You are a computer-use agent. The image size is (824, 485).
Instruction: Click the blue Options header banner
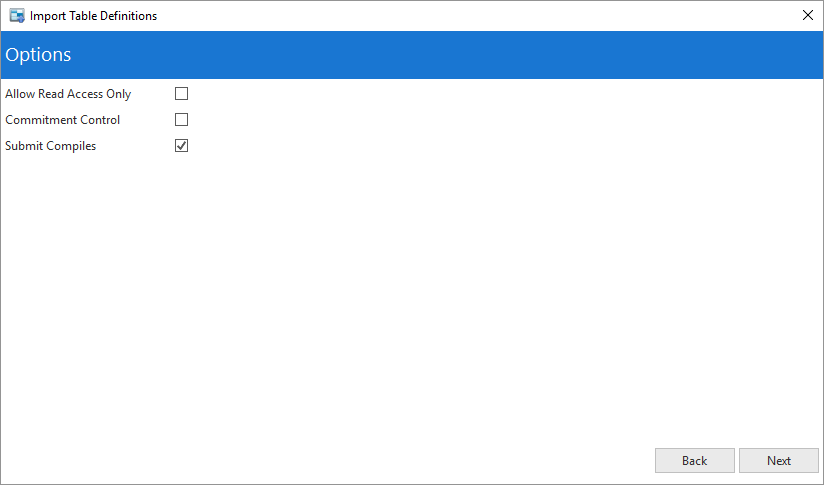412,55
